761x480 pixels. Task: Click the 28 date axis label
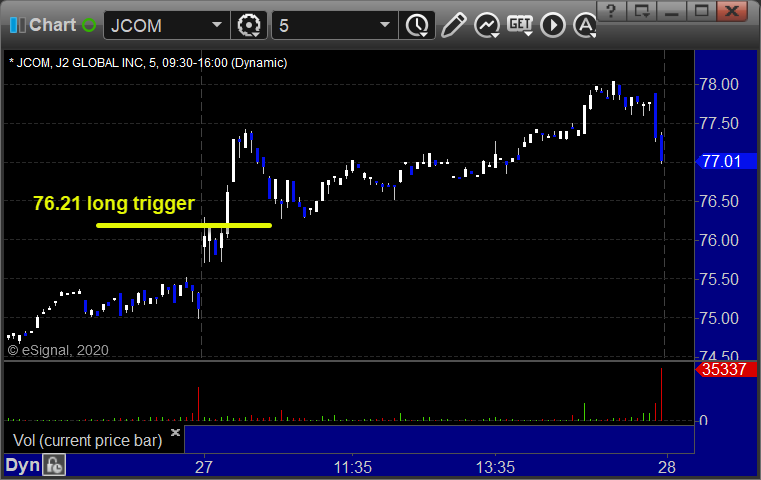667,467
